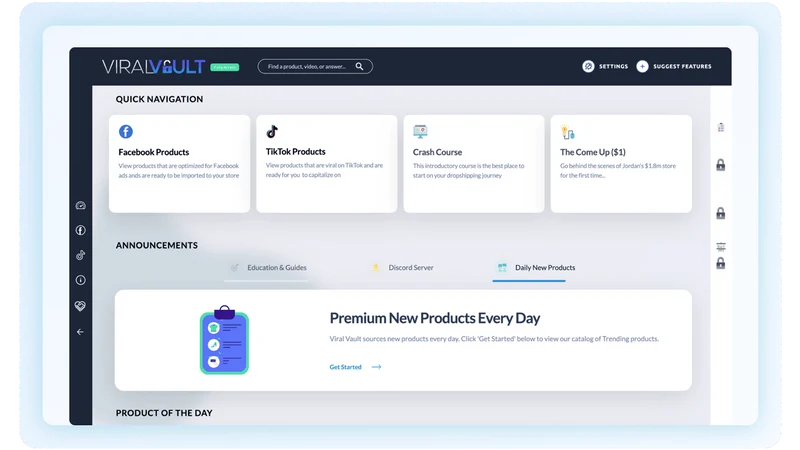Open TikTok icon in left sidebar
The width and height of the screenshot is (800, 450).
pyautogui.click(x=81, y=255)
